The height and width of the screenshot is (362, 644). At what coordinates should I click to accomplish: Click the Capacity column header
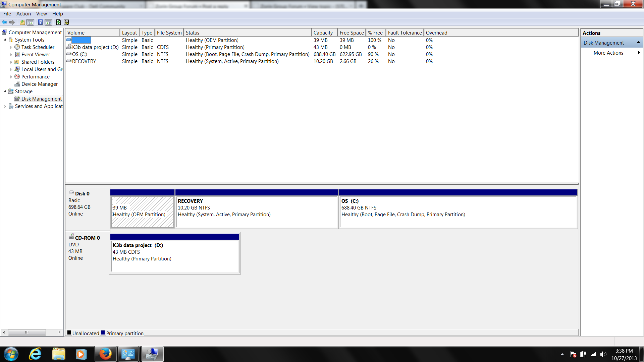point(323,33)
